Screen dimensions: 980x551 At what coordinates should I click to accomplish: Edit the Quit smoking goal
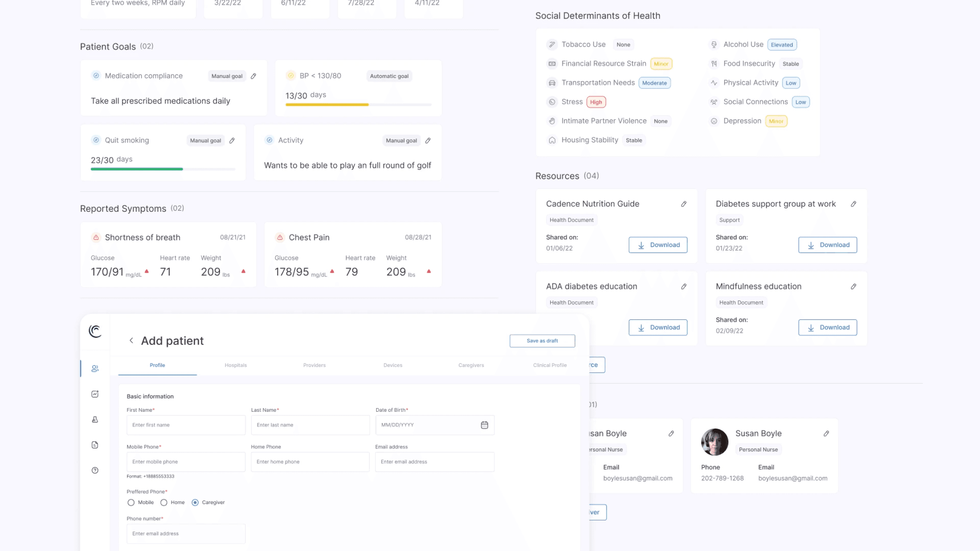[232, 141]
